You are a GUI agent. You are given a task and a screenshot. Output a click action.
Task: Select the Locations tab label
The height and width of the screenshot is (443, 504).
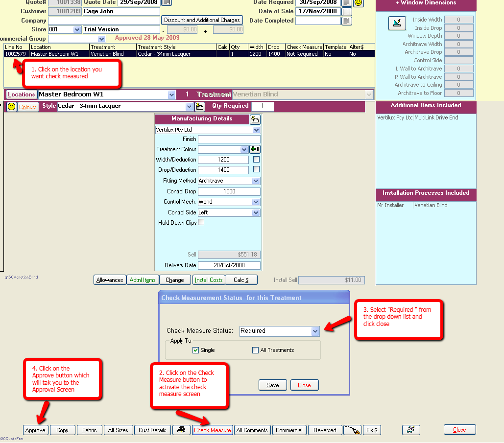[21, 94]
